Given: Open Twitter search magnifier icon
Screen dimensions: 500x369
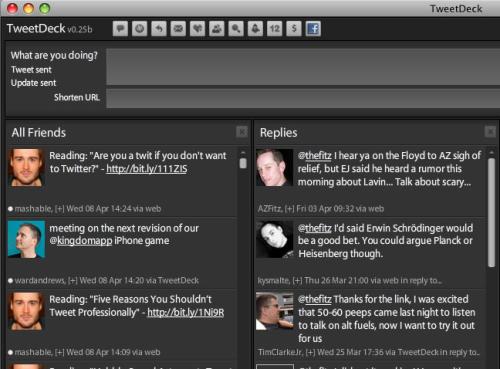Looking at the screenshot, I should click(x=236, y=29).
